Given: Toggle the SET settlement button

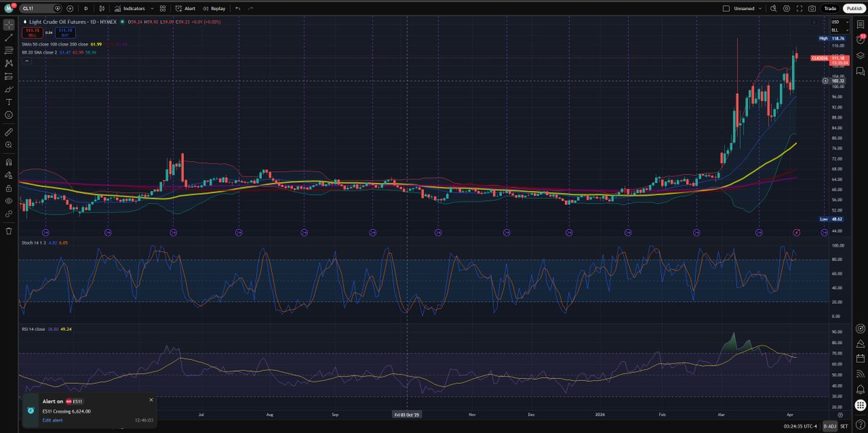Looking at the screenshot, I should (x=845, y=426).
